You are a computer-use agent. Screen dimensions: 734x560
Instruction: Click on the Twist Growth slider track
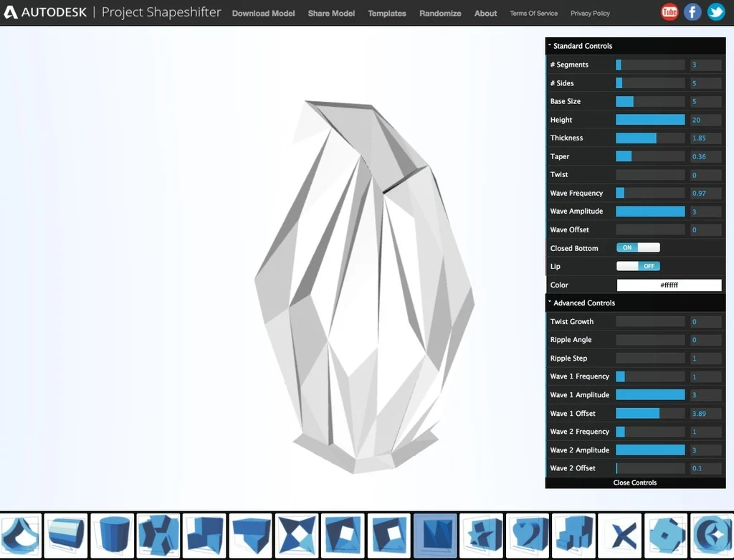click(650, 321)
